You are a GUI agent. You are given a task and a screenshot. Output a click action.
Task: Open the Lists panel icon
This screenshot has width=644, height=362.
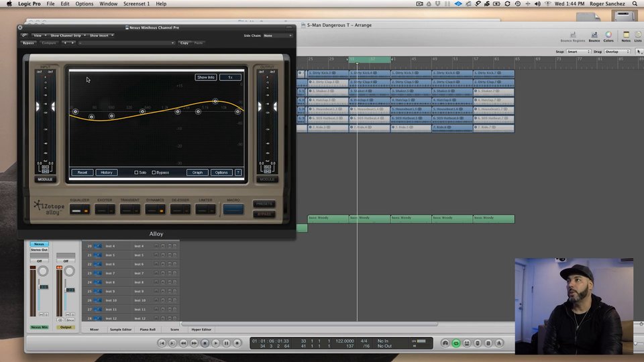[x=638, y=35]
